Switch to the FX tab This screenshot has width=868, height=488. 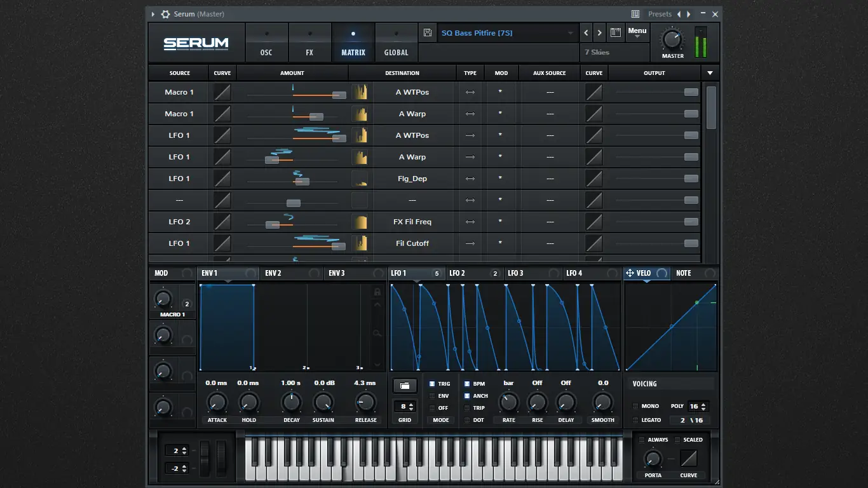(x=309, y=43)
